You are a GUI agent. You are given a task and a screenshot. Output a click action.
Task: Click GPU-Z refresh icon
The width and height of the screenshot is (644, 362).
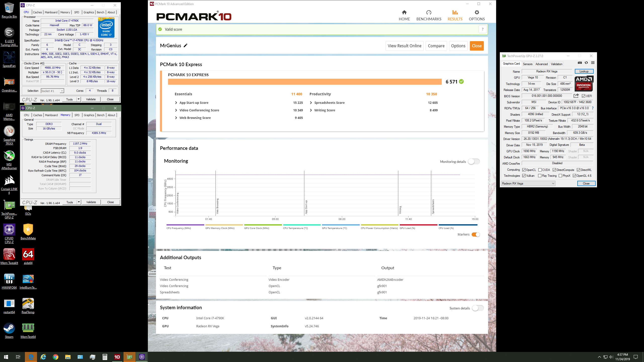tap(586, 63)
